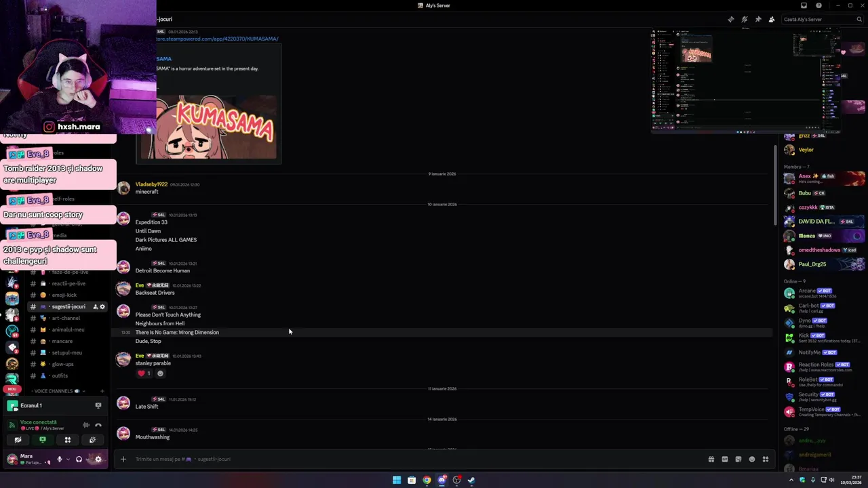Open Chrome from the taskbar

[427, 480]
